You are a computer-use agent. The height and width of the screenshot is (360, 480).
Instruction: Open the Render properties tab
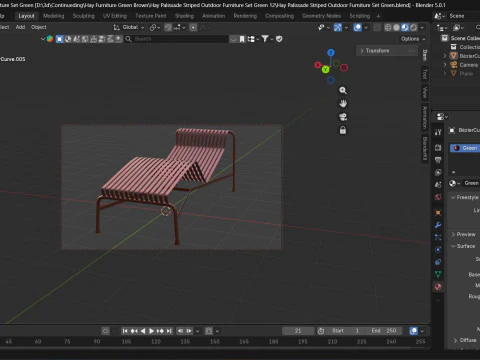(438, 147)
